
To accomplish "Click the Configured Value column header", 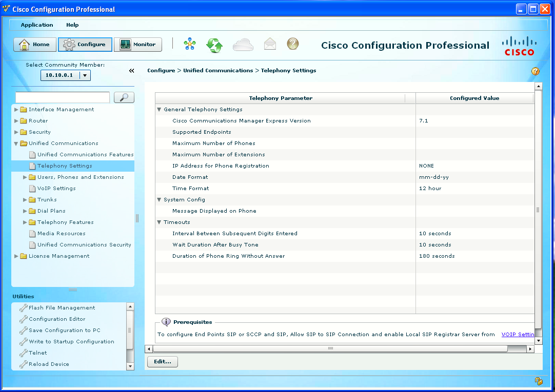I will (474, 98).
